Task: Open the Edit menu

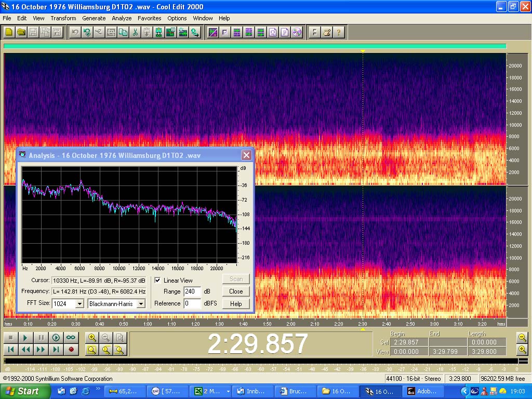Action: [x=22, y=18]
